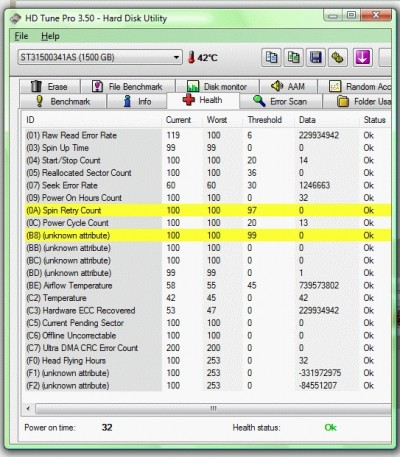
Task: Select the (B8) unknown attribute row
Action: pyautogui.click(x=207, y=235)
